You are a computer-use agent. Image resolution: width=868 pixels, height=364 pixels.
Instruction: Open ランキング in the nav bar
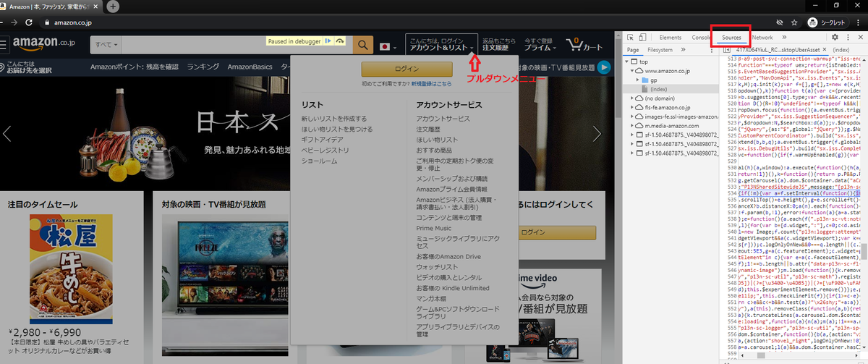click(x=203, y=67)
